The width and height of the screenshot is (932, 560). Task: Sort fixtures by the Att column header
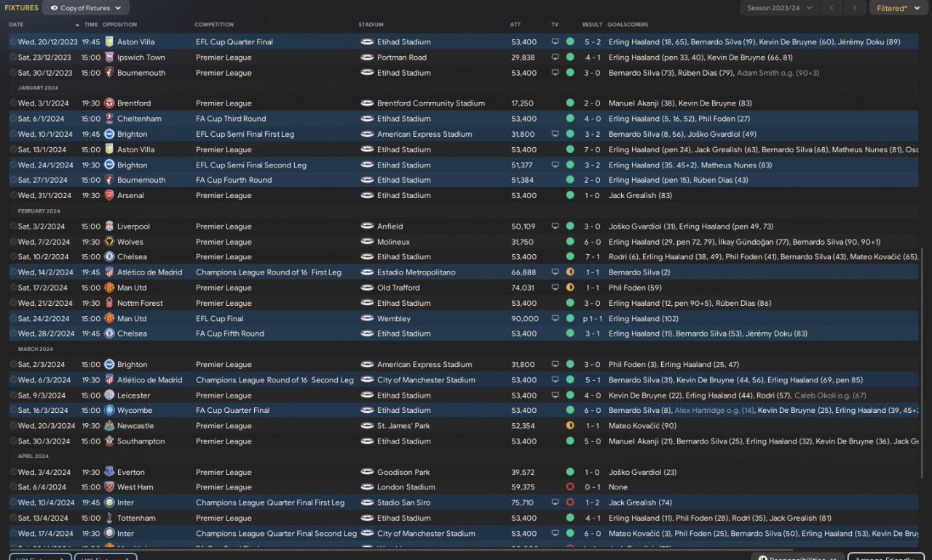[516, 25]
